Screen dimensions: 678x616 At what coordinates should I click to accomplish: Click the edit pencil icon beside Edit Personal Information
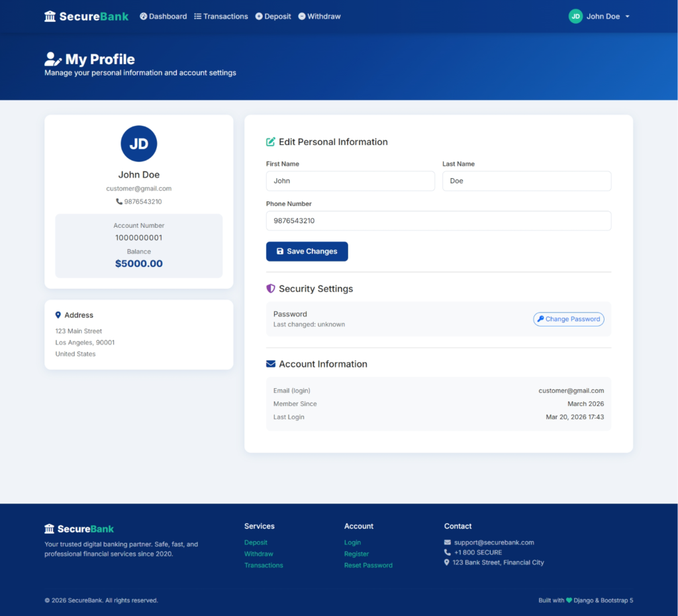click(x=271, y=142)
